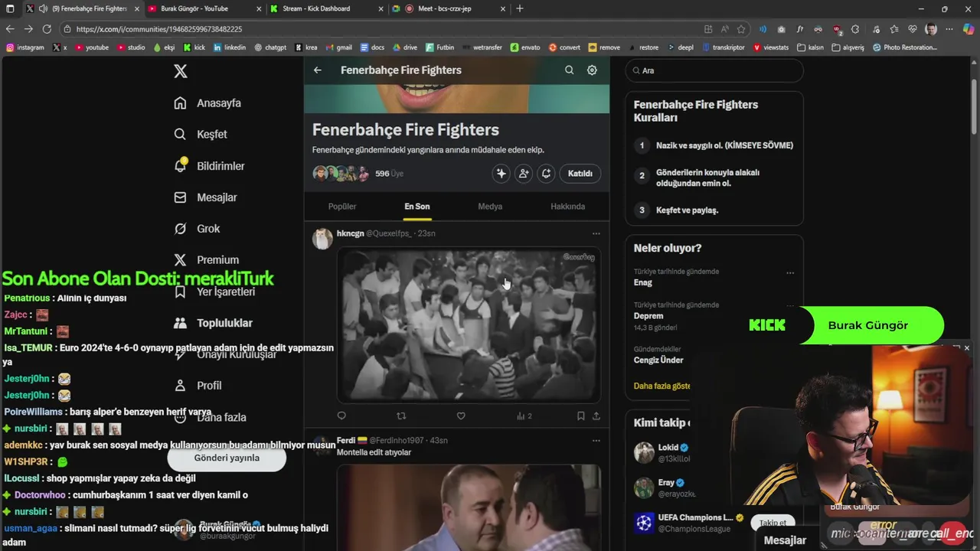
Task: Star this page as favorite in address bar
Action: 741,29
